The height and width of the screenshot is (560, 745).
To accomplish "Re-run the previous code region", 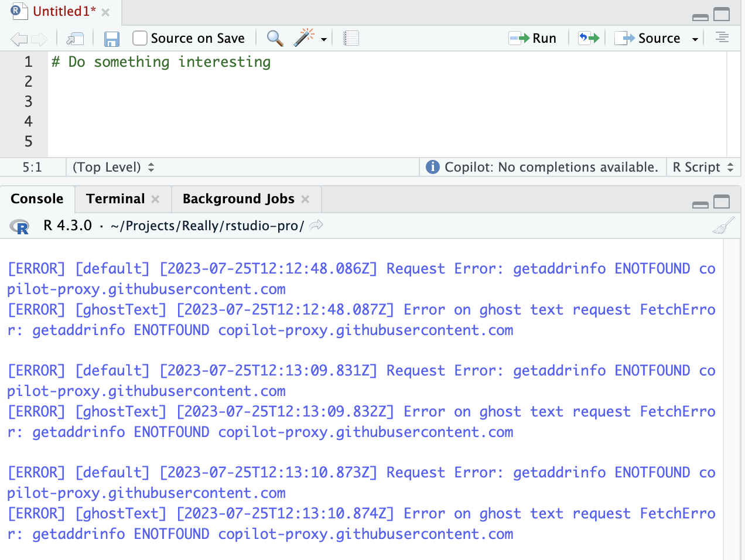I will tap(588, 37).
